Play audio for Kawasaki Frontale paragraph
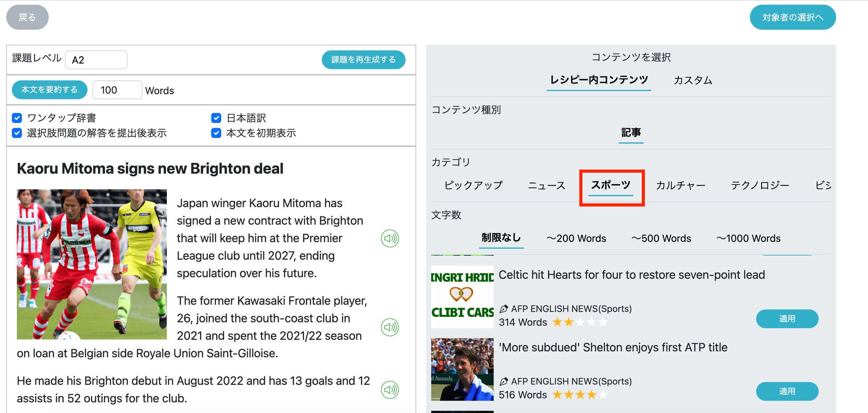This screenshot has width=868, height=413. pyautogui.click(x=389, y=327)
